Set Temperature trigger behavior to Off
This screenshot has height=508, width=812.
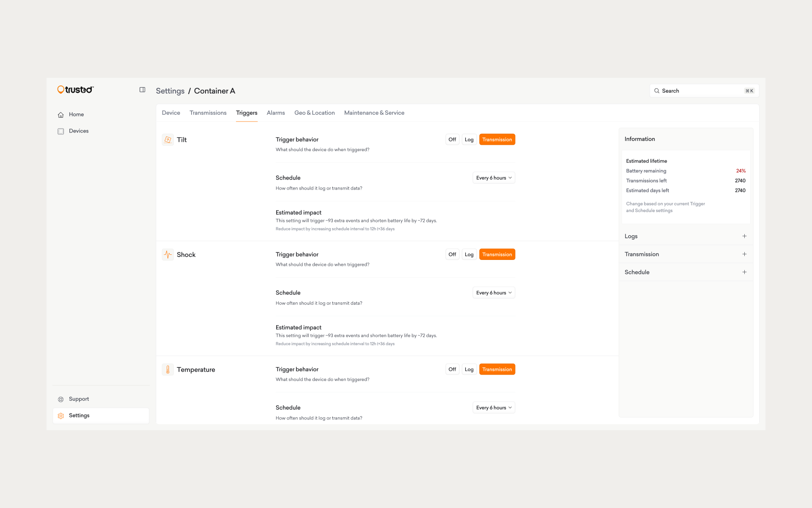click(x=452, y=369)
